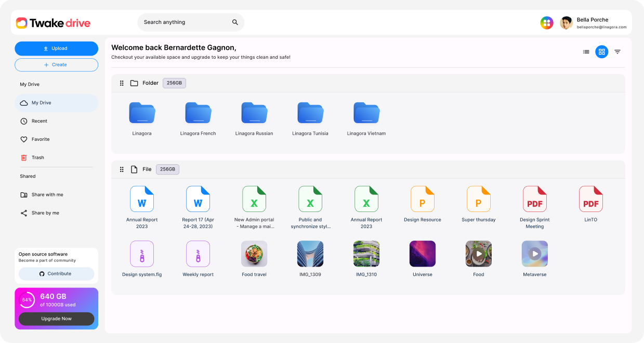The width and height of the screenshot is (644, 343).
Task: Open Share by me section
Action: 46,213
